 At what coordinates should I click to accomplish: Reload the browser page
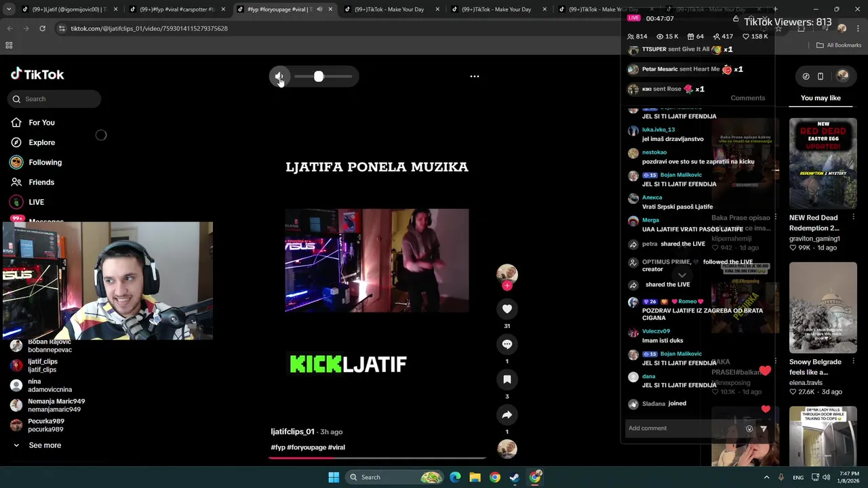pos(42,28)
